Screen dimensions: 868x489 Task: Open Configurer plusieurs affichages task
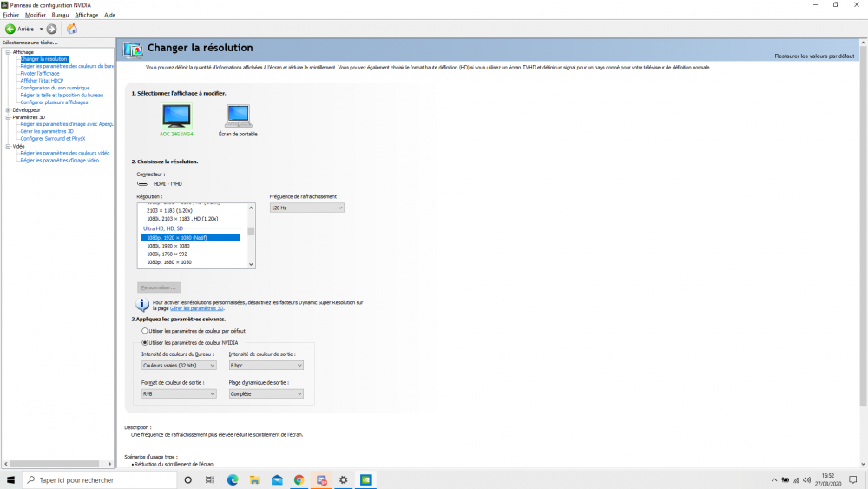[x=54, y=102]
